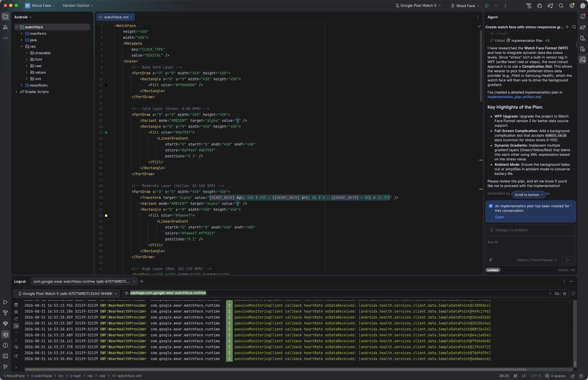The width and height of the screenshot is (588, 380).
Task: Click Logcat horizontal scrollbar
Action: pyautogui.click(x=275, y=369)
